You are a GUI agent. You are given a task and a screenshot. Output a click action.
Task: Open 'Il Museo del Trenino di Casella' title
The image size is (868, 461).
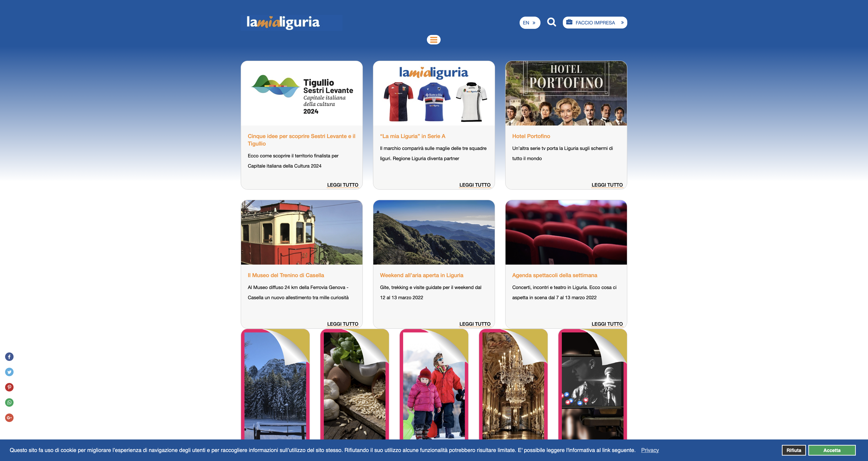(x=286, y=275)
